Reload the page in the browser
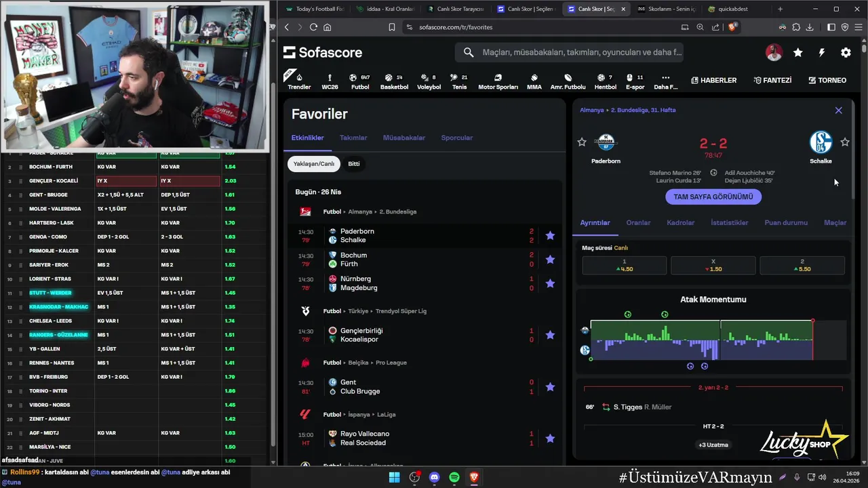 coord(313,27)
